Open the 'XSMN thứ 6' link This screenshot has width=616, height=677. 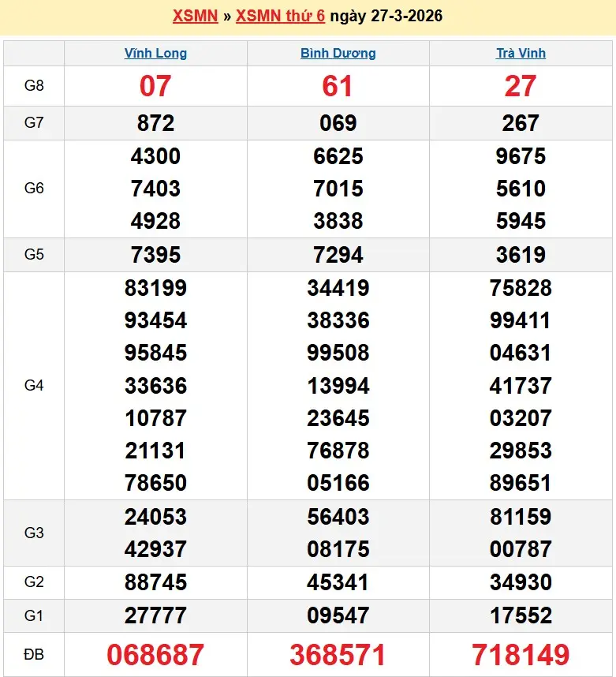coord(280,16)
